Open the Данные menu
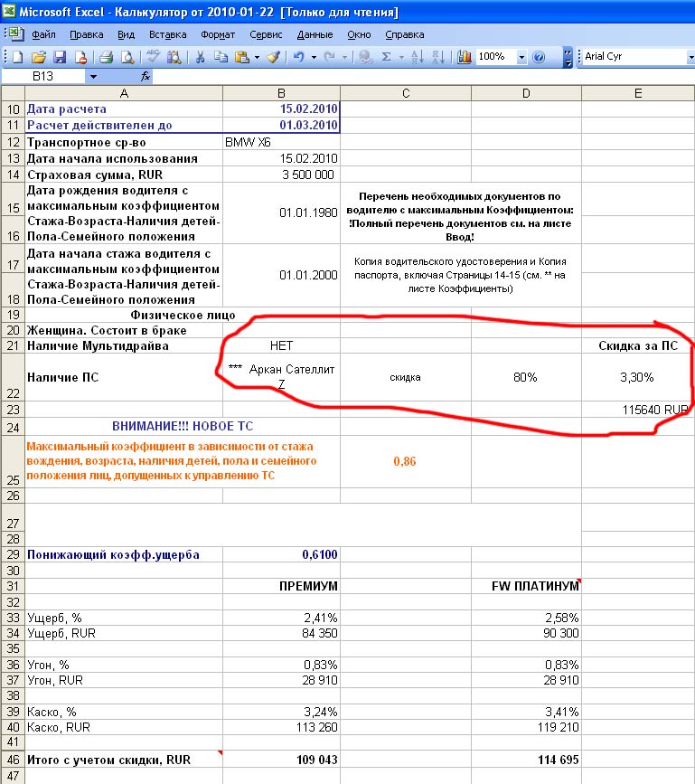Screen dimensions: 695x784 (x=315, y=34)
